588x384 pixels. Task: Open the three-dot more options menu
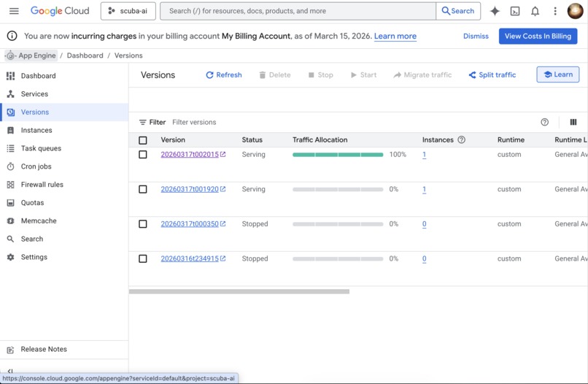(x=555, y=11)
